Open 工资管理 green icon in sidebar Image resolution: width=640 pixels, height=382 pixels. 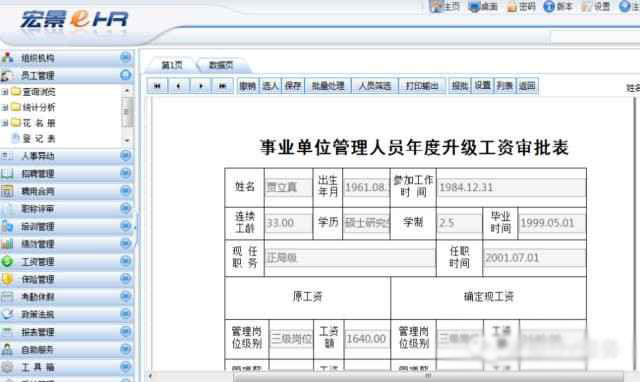(7, 262)
